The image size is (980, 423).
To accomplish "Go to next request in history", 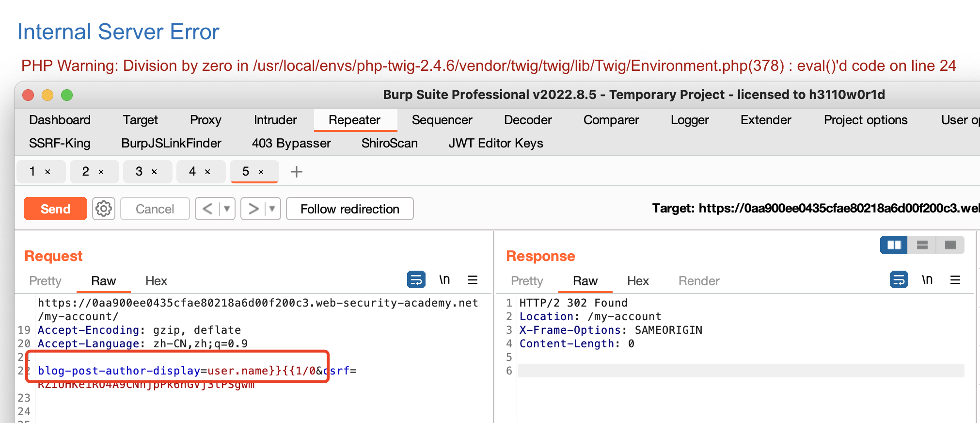I will point(253,209).
